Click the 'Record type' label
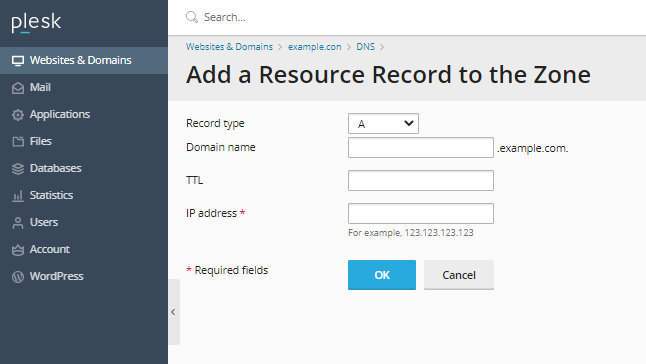Screen dimensions: 646x364 tap(215, 124)
